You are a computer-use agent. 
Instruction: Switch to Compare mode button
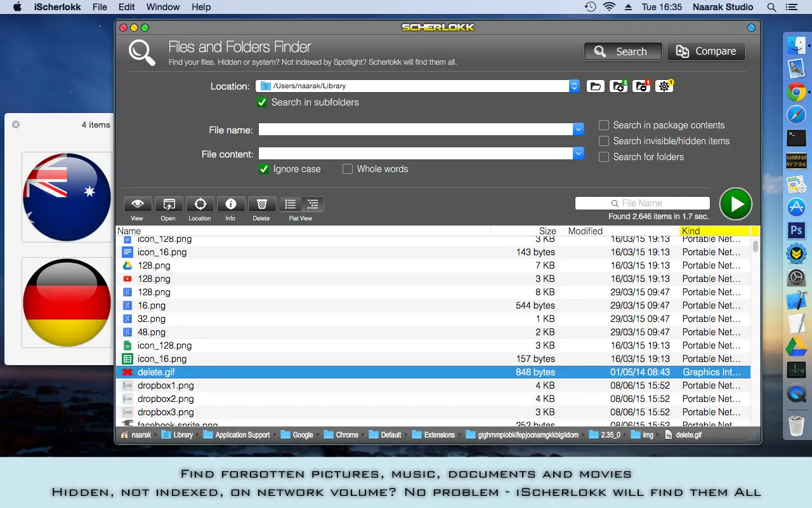706,51
